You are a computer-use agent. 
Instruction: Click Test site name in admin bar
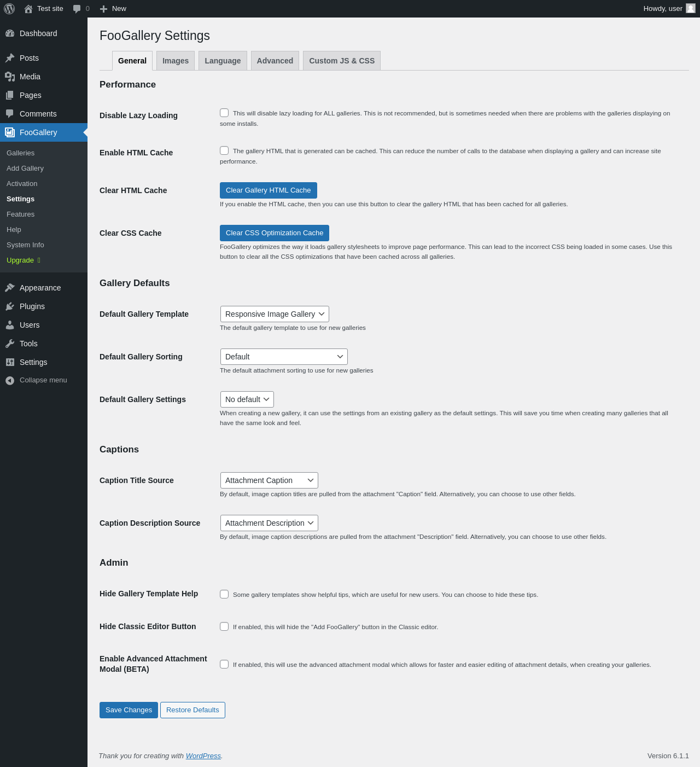pyautogui.click(x=50, y=9)
